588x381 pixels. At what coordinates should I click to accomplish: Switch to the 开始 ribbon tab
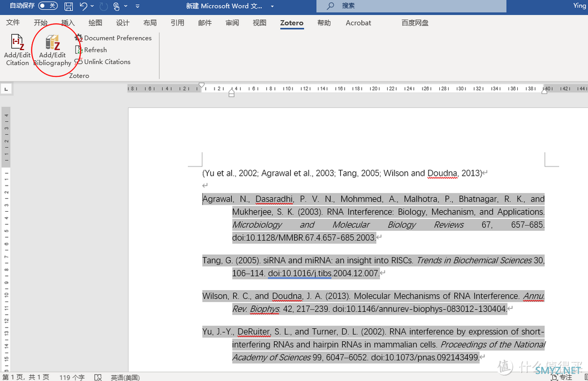[x=40, y=22]
